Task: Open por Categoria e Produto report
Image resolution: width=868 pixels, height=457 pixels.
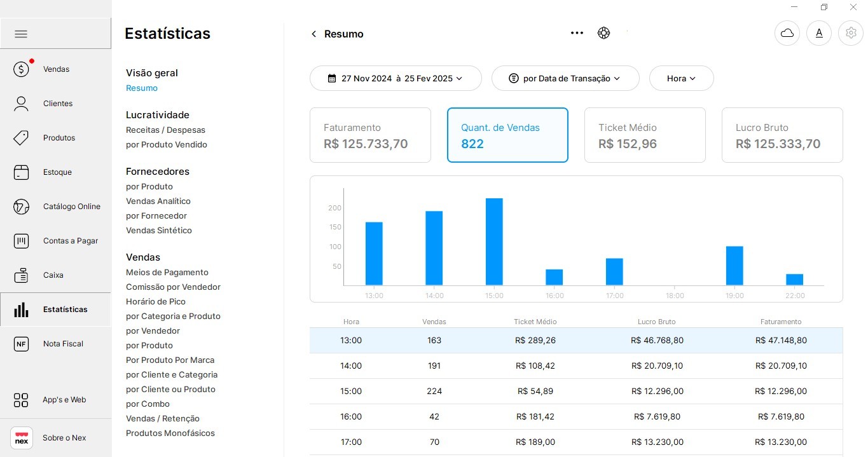Action: tap(173, 316)
